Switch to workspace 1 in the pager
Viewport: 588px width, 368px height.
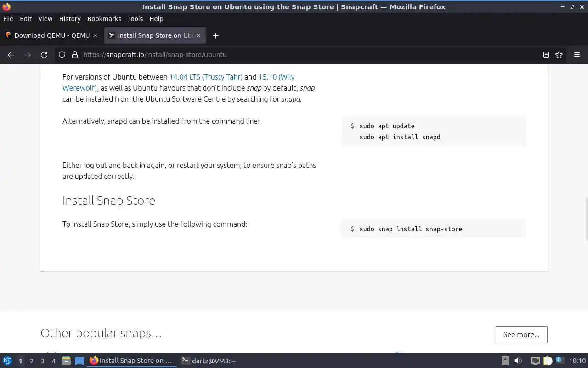pos(20,361)
